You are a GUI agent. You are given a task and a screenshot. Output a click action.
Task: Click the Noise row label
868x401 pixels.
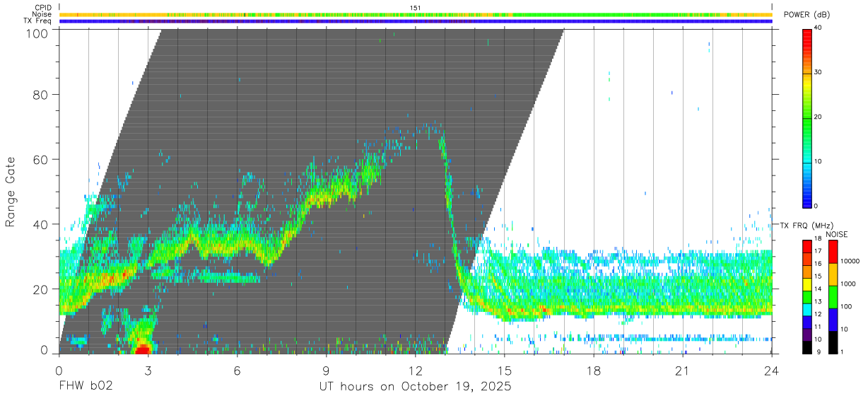pyautogui.click(x=42, y=14)
